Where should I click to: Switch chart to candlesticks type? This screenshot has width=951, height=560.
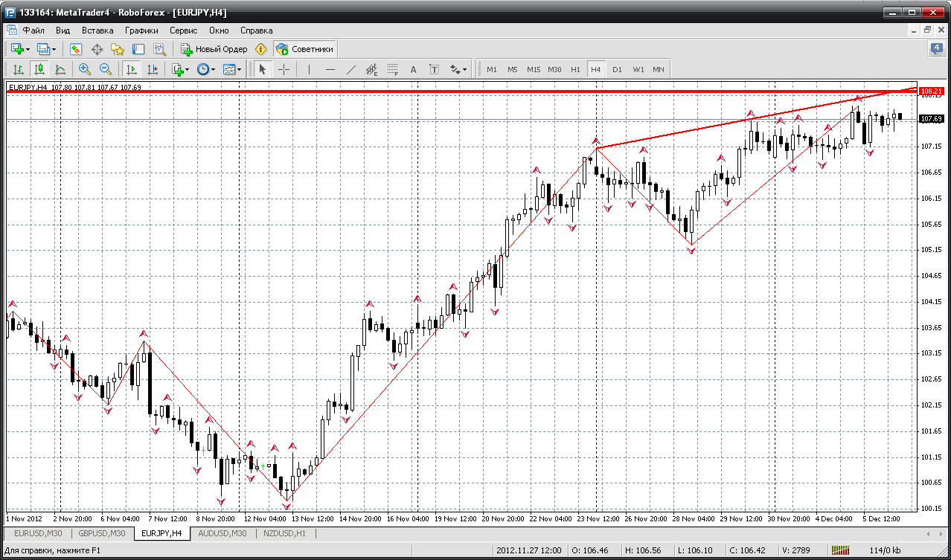(39, 69)
